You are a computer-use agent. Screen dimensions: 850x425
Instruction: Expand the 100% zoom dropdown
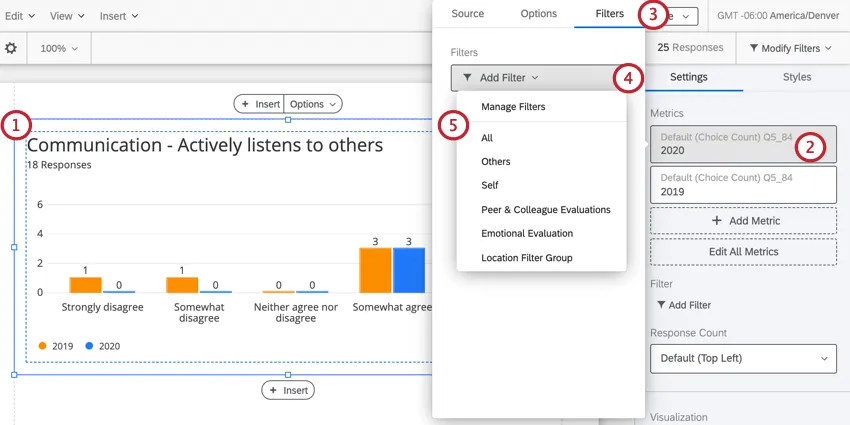point(59,48)
